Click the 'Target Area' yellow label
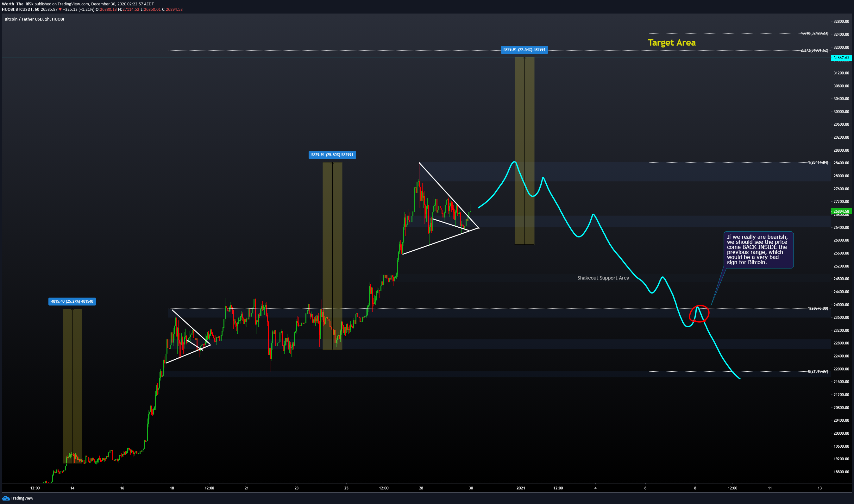Viewport: 854px width, 504px height. (672, 42)
